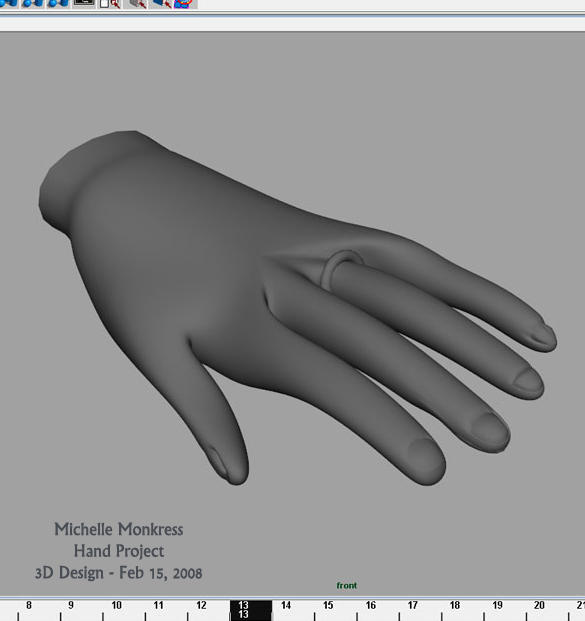Jump to frame 15 on the timeline

pyautogui.click(x=328, y=605)
